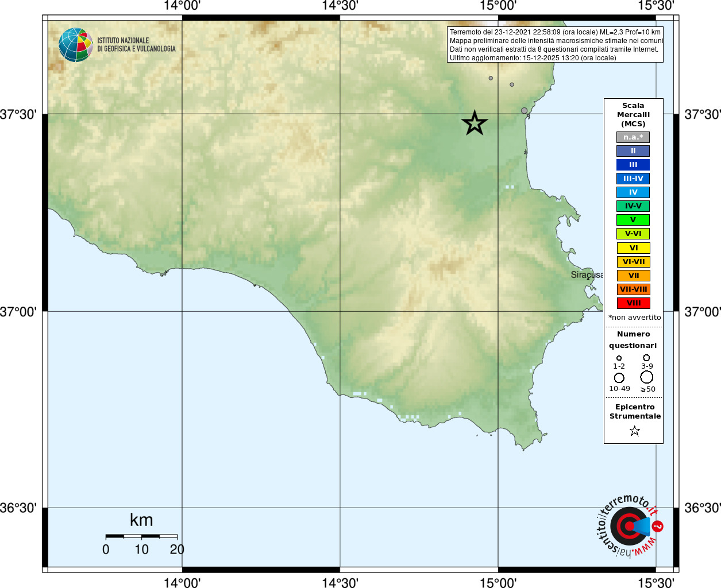Select the IV-V green swatch
Screen dimensions: 721x588
tap(633, 206)
